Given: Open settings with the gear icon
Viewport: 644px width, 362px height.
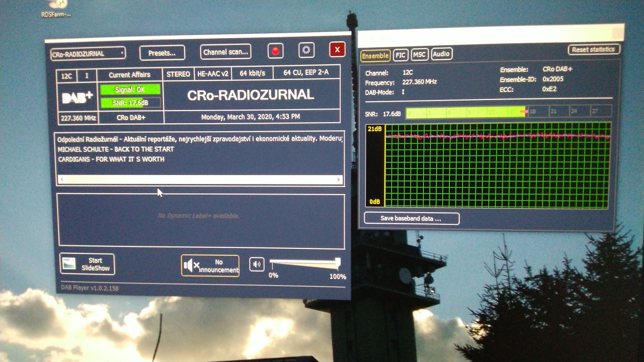Looking at the screenshot, I should (x=306, y=50).
